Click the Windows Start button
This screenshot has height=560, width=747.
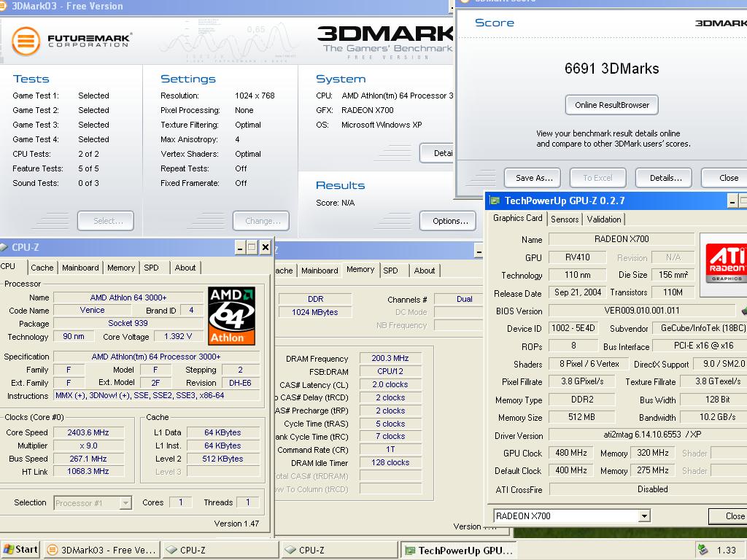[20, 550]
